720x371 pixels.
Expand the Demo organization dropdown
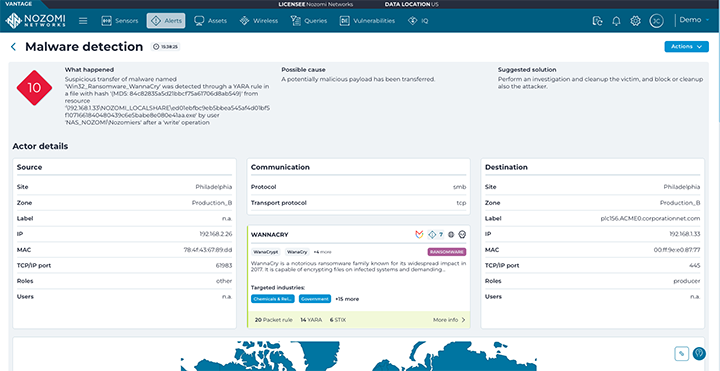(695, 20)
